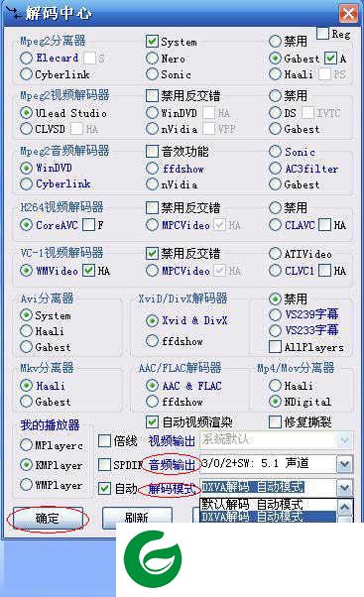Select MPCVideo H264 decoder radio
364x597 pixels.
152,225
